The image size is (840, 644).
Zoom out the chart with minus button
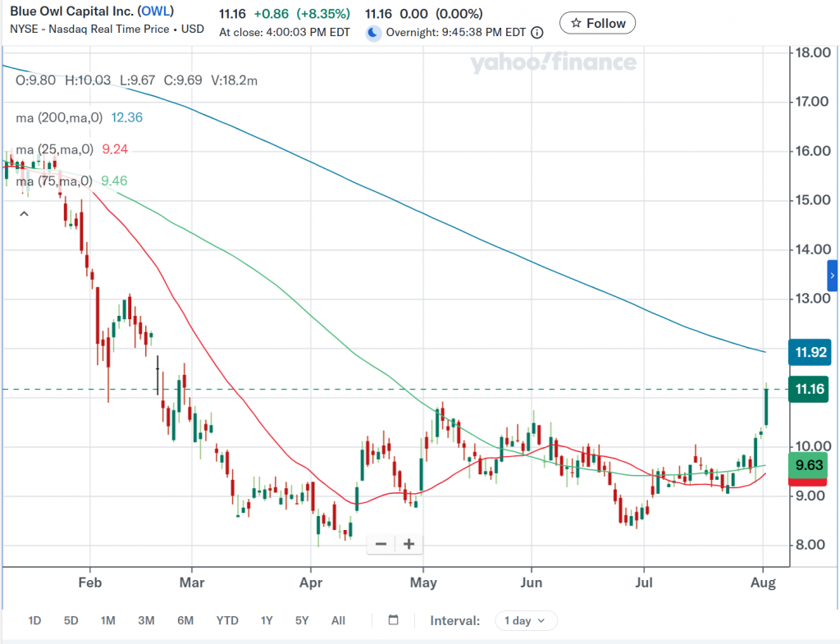[381, 544]
